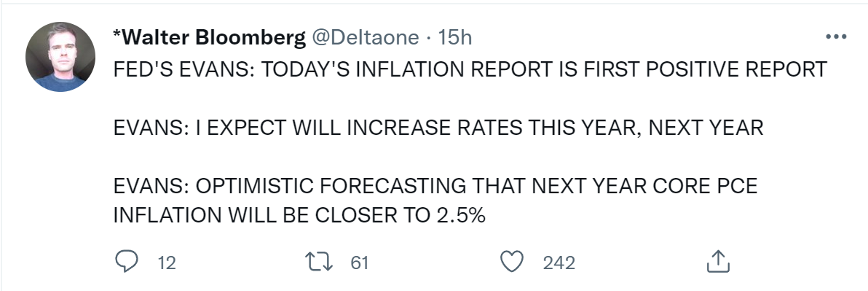The width and height of the screenshot is (868, 291).
Task: Click the retweet count 61
Action: pyautogui.click(x=359, y=262)
